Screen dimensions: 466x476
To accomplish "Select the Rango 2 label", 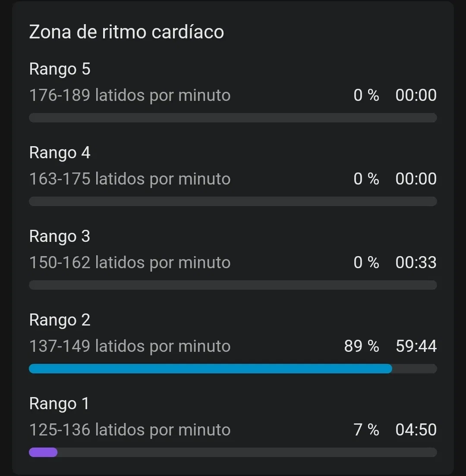I will pyautogui.click(x=60, y=320).
